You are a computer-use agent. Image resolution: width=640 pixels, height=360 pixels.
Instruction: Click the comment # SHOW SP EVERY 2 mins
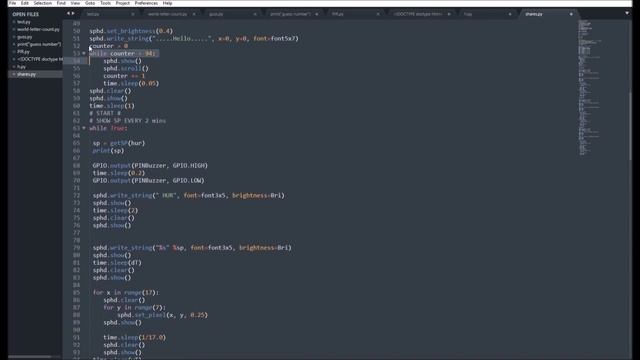127,121
